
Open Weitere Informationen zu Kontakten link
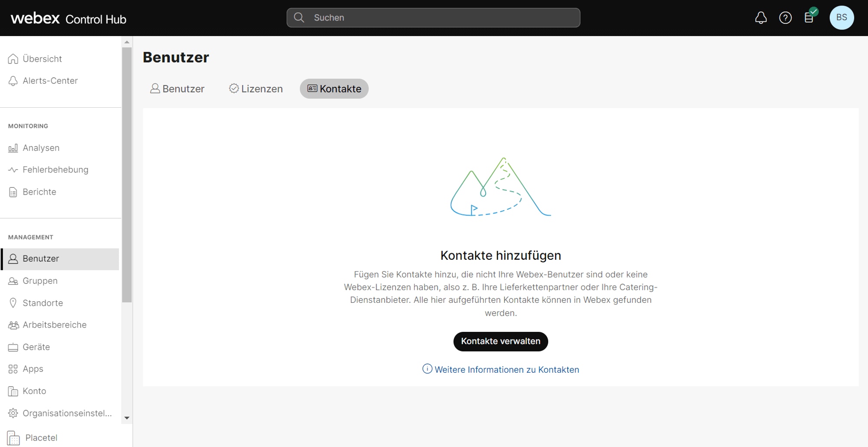click(506, 370)
